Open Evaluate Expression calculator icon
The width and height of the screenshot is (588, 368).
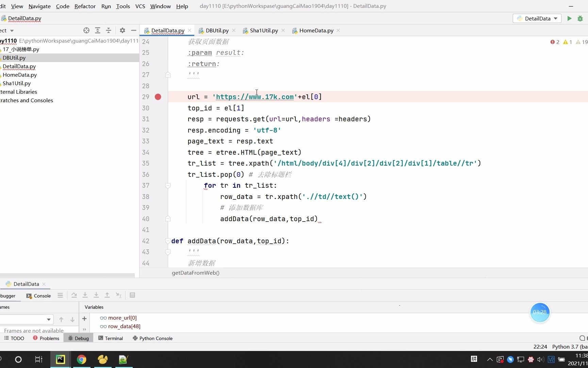tap(132, 295)
